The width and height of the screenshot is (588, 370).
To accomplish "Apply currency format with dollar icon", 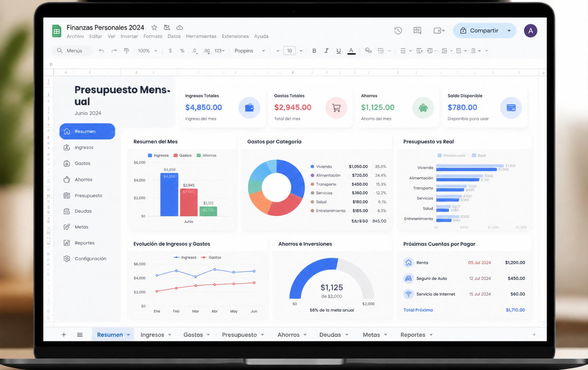I will point(170,51).
